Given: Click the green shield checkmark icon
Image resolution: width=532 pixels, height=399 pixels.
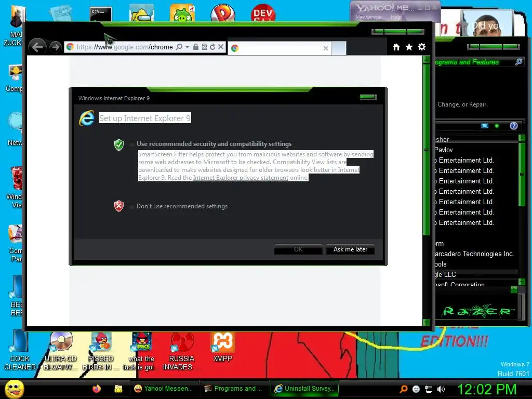Looking at the screenshot, I should (x=119, y=144).
